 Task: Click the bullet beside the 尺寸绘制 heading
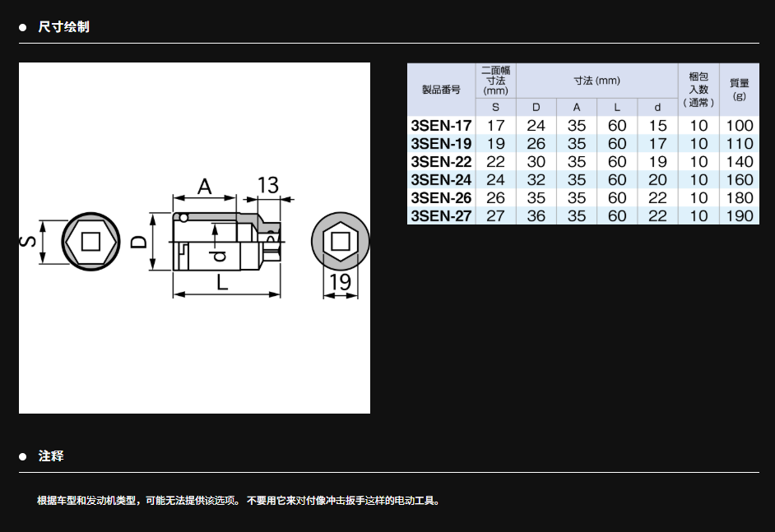23,27
